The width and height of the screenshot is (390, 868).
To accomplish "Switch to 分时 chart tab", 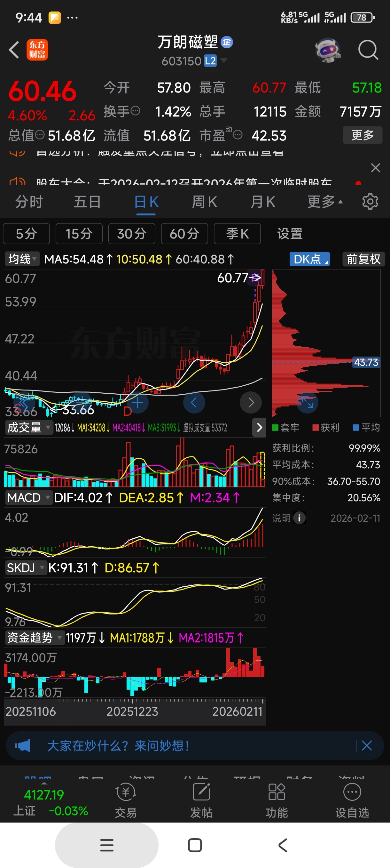I will [29, 202].
